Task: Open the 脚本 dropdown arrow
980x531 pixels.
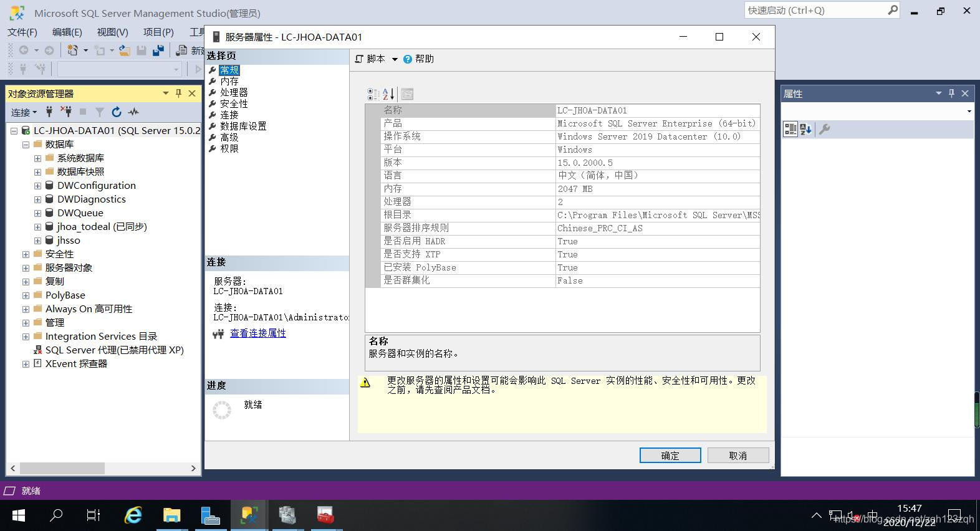Action: [395, 59]
